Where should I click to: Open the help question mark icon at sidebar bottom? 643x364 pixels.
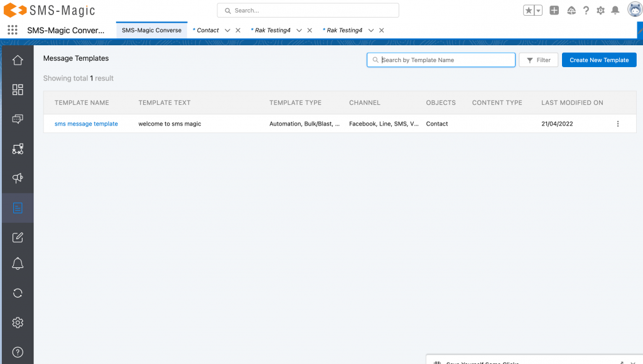pos(18,351)
